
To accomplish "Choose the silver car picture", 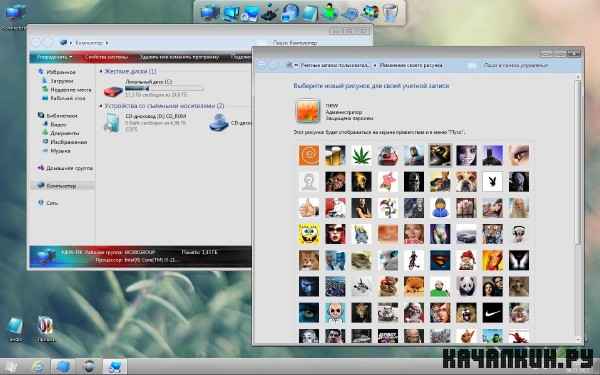I will click(x=466, y=234).
